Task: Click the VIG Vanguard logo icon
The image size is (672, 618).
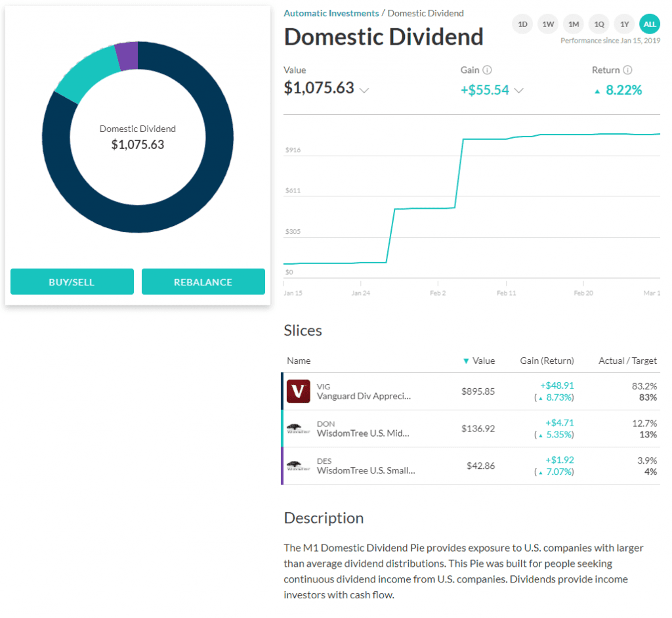Action: point(299,391)
